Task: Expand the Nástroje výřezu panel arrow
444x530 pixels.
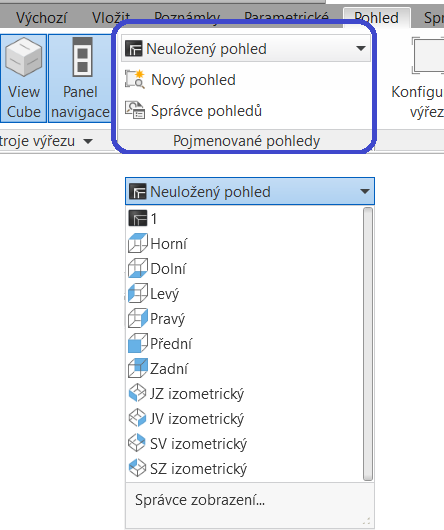Action: [88, 141]
